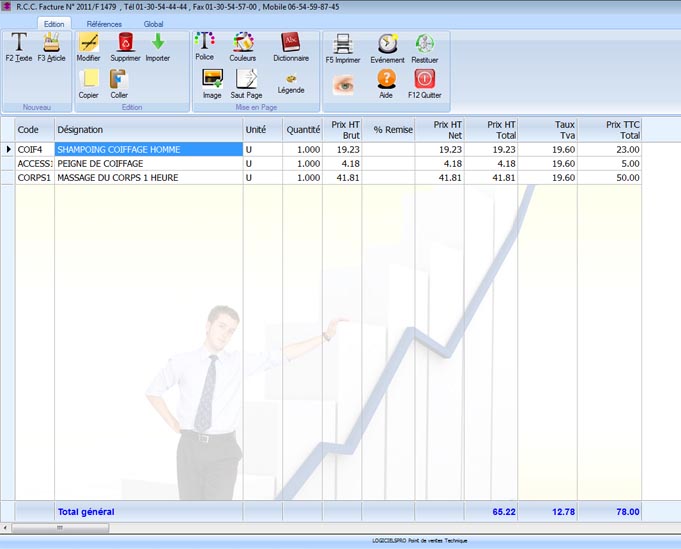Click the Importer green arrow icon
This screenshot has height=549, width=681.
[x=157, y=43]
